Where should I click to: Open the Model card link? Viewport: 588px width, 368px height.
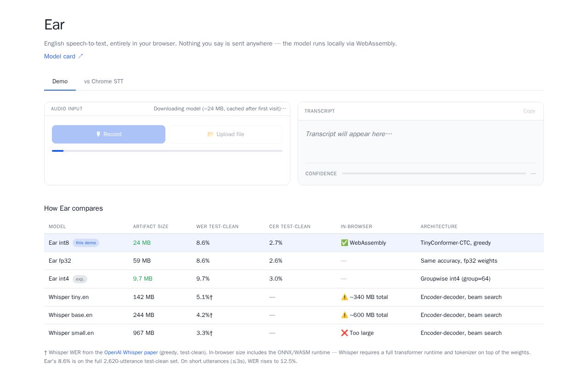point(64,56)
